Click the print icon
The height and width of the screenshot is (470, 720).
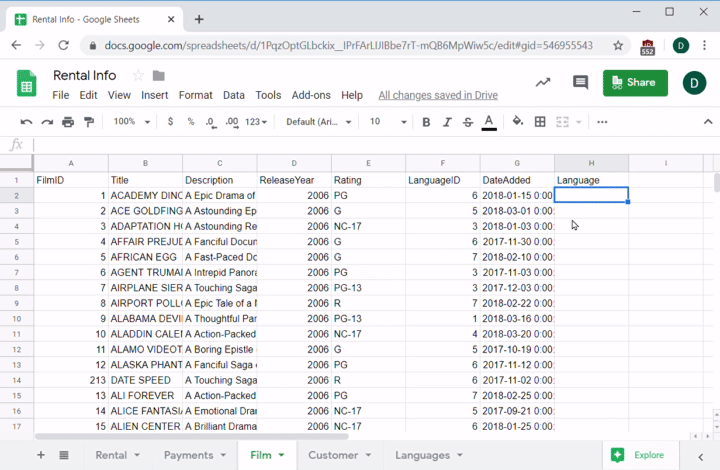click(68, 122)
